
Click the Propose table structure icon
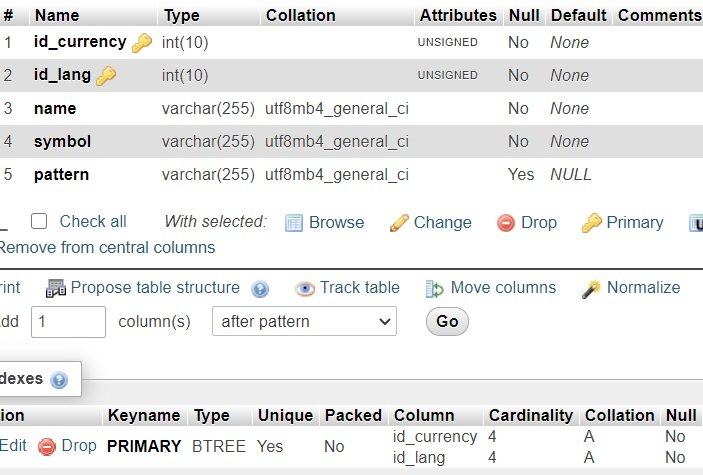click(x=56, y=288)
